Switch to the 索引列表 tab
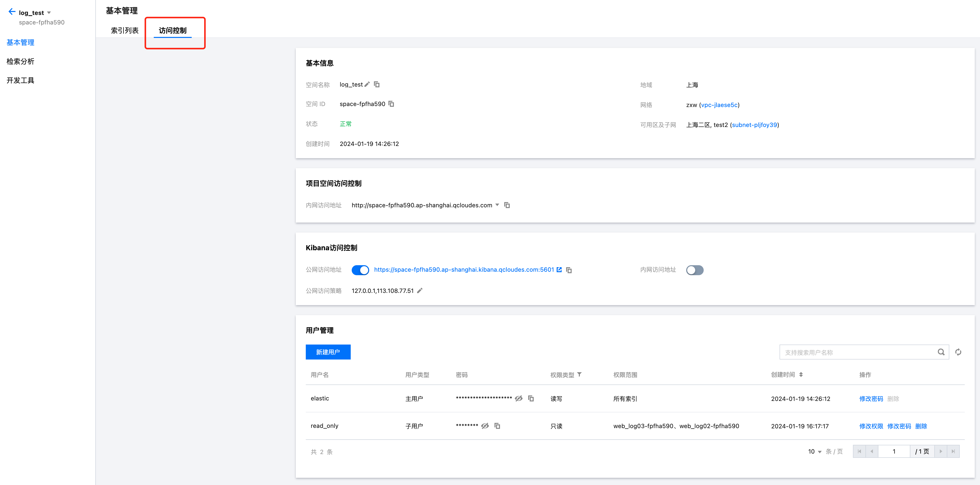Viewport: 980px width, 485px height. pos(124,30)
